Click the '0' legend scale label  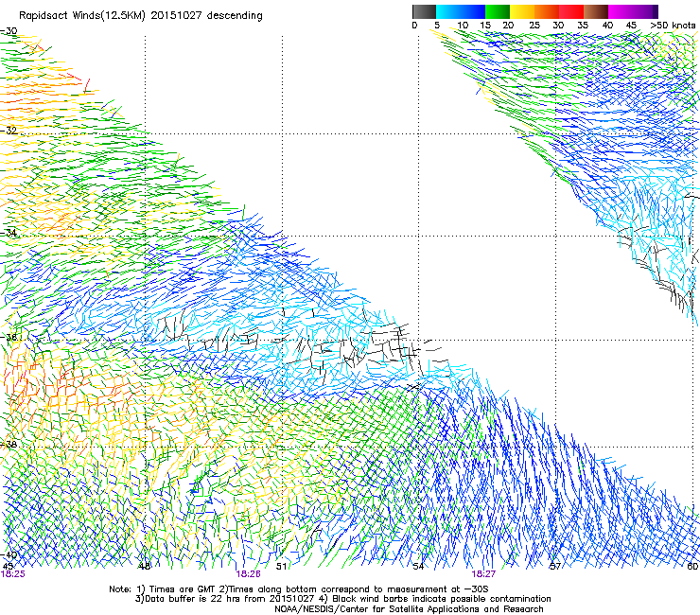[x=414, y=26]
